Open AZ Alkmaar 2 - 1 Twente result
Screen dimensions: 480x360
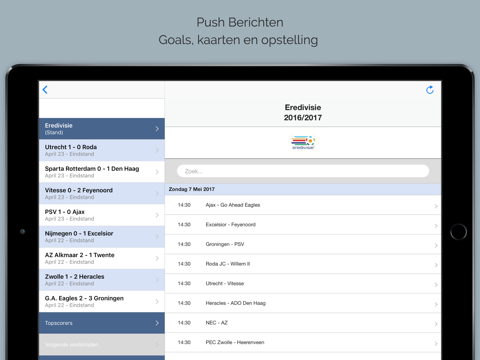(x=102, y=258)
